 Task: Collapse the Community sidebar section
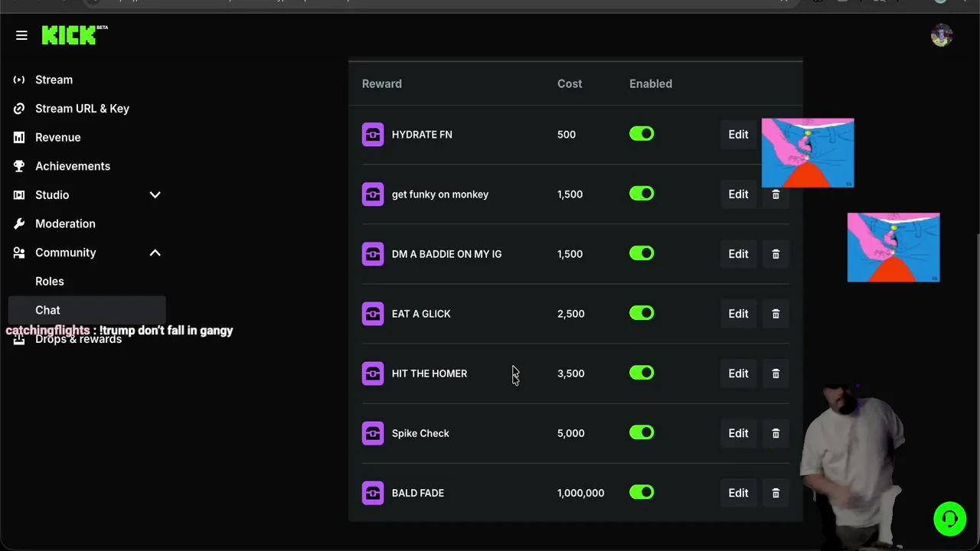point(155,253)
